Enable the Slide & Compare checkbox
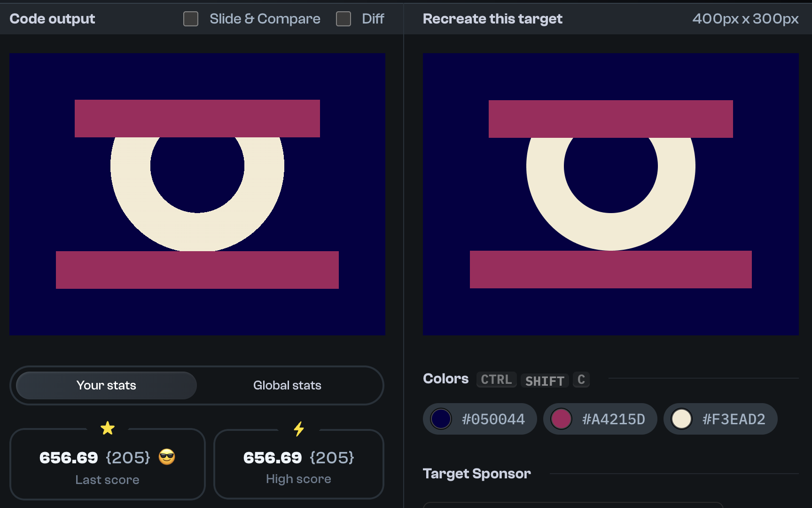The width and height of the screenshot is (812, 508). 190,19
